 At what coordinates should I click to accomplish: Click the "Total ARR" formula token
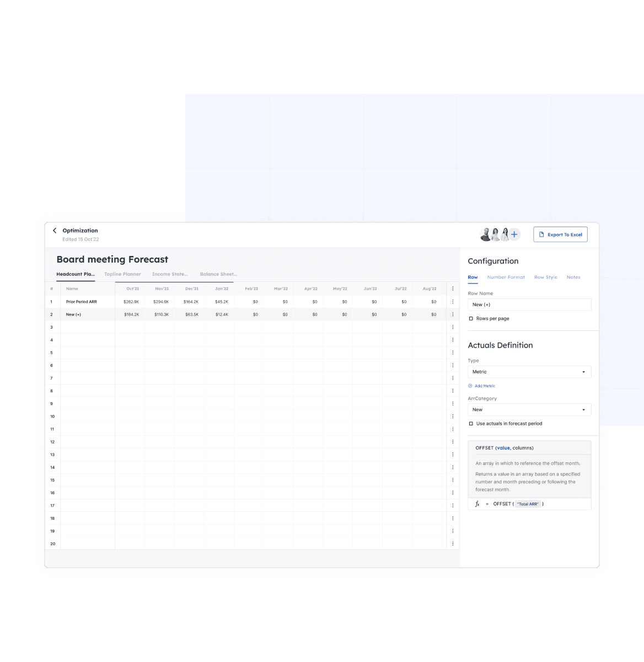pos(528,504)
